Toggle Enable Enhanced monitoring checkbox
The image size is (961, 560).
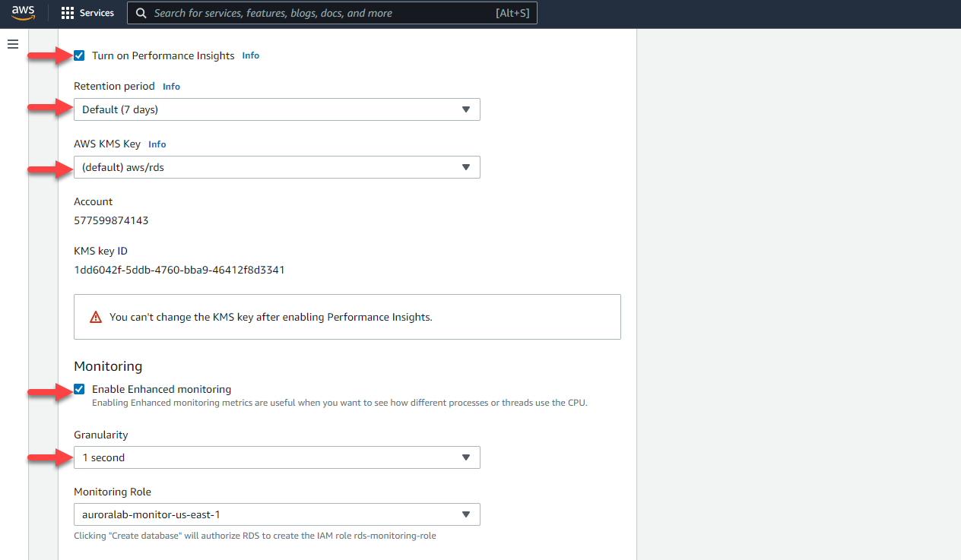[x=80, y=389]
